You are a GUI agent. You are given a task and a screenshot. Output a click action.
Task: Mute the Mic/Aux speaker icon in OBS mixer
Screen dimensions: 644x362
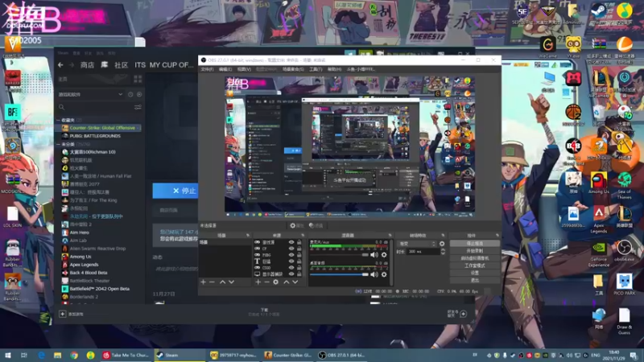pyautogui.click(x=374, y=255)
